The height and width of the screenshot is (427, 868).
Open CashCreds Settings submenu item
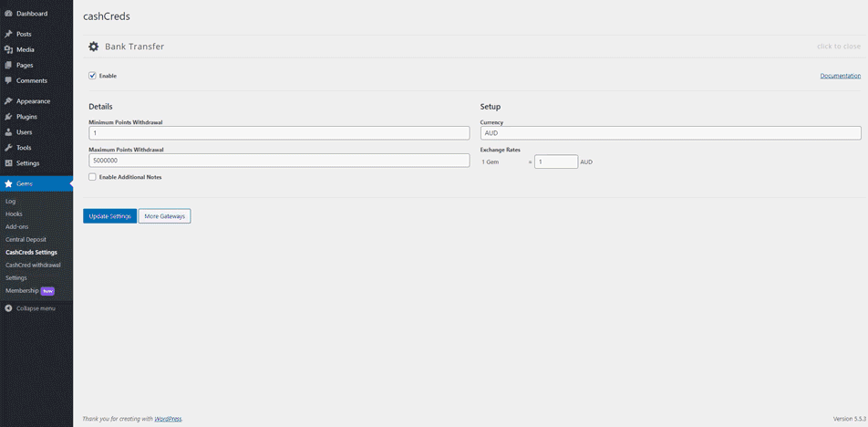31,252
